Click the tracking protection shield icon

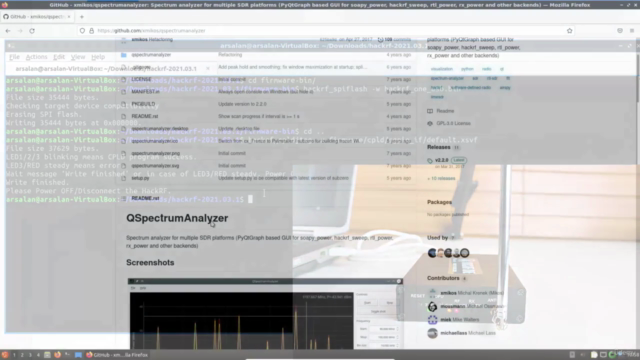point(82,31)
